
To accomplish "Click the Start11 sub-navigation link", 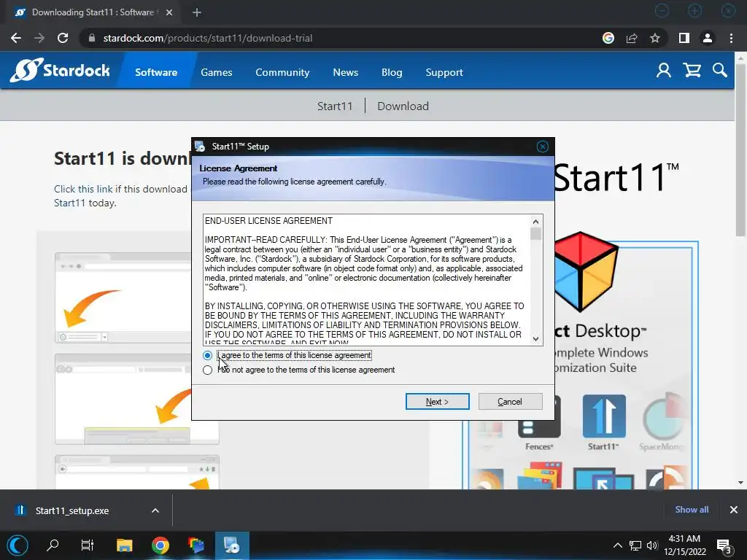I will click(335, 106).
